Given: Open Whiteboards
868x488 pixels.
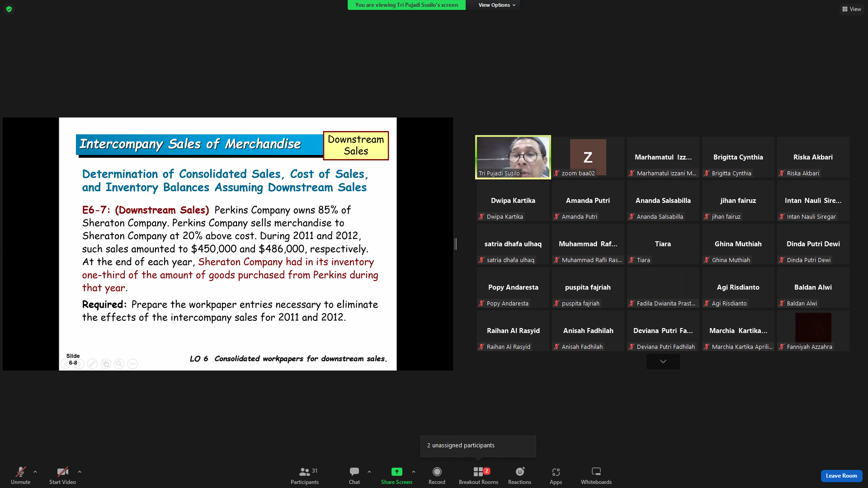Looking at the screenshot, I should (596, 476).
